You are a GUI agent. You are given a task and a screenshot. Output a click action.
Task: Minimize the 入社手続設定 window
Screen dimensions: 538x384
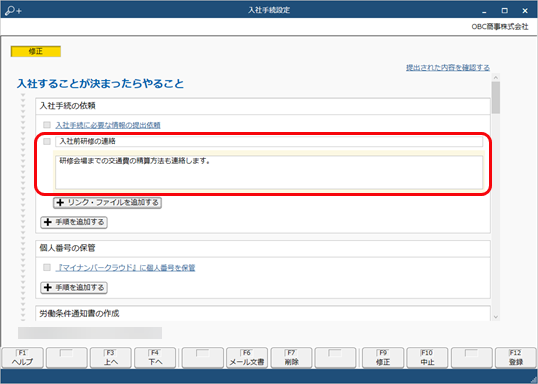(484, 11)
